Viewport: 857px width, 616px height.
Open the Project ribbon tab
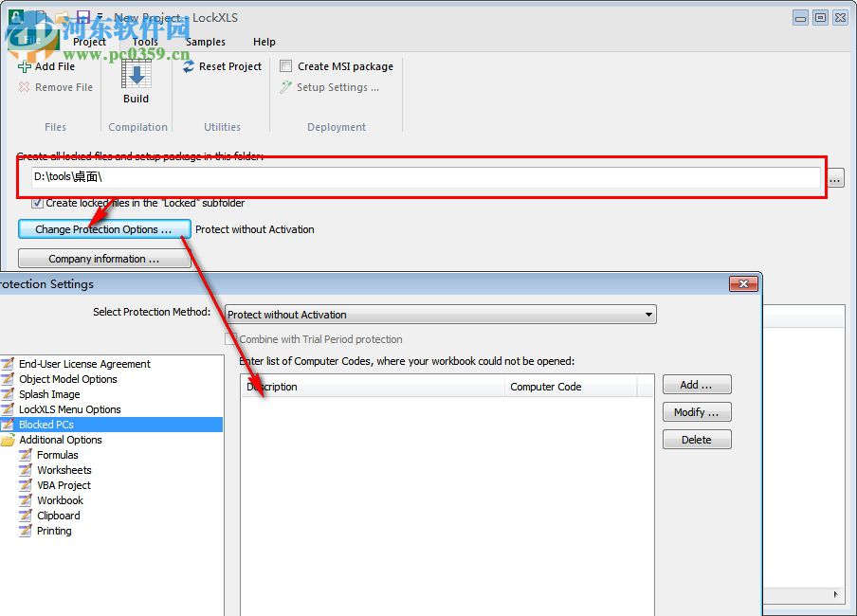coord(89,42)
